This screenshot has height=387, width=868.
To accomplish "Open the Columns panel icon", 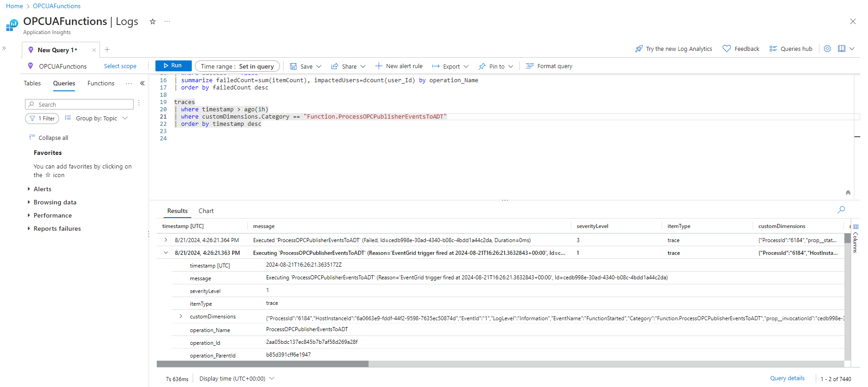I will (856, 227).
